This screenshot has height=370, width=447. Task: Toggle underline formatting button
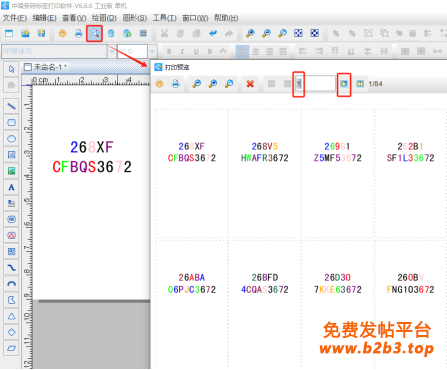pyautogui.click(x=196, y=51)
